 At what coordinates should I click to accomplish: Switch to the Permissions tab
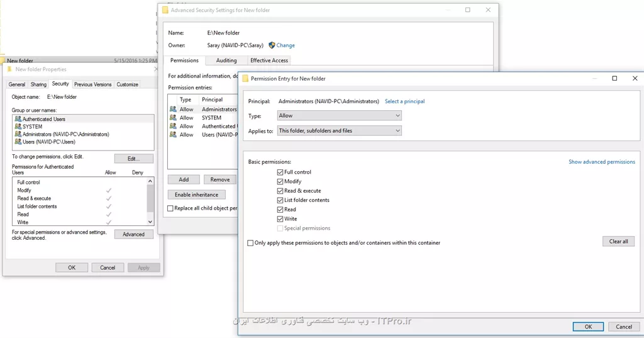[x=184, y=60]
